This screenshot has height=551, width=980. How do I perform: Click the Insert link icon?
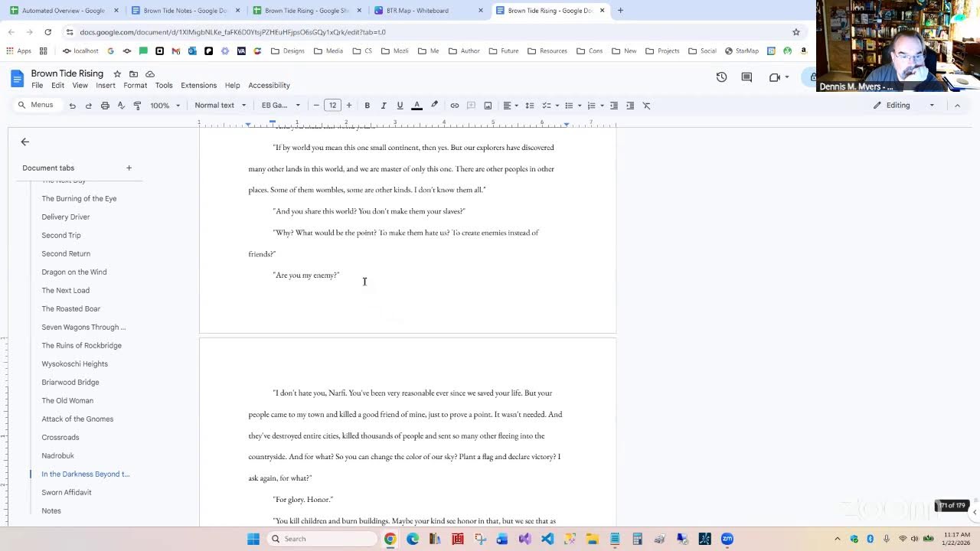[x=454, y=106]
